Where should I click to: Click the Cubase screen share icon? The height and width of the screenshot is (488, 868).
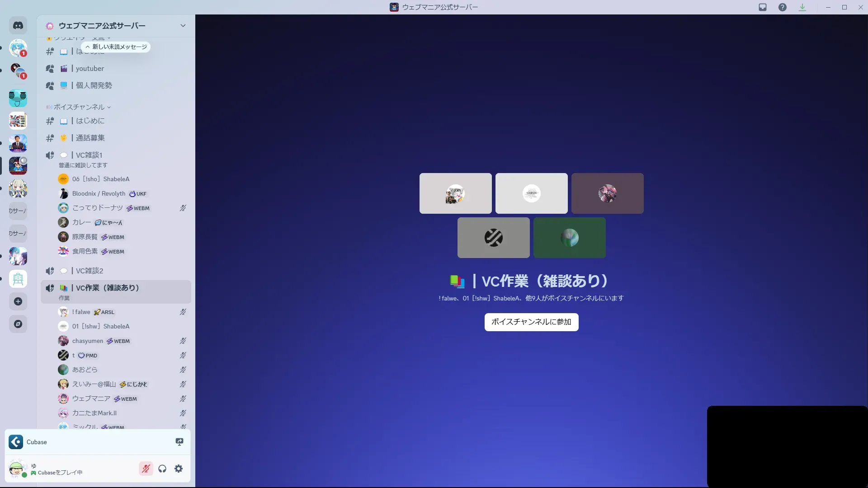click(179, 442)
